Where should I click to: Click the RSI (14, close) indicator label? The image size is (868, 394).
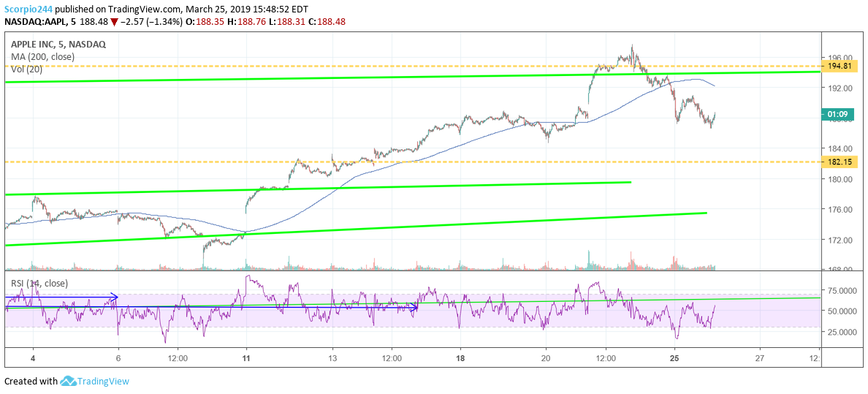tap(39, 283)
